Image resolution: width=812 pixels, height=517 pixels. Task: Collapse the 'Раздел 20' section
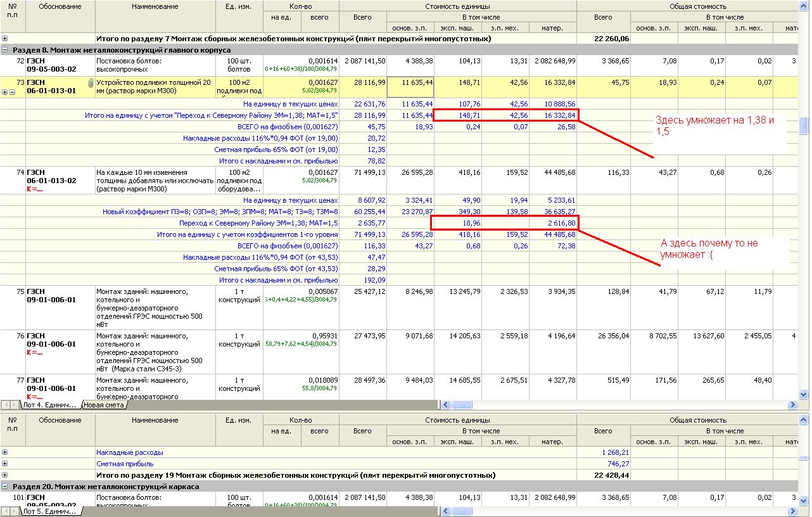point(5,487)
